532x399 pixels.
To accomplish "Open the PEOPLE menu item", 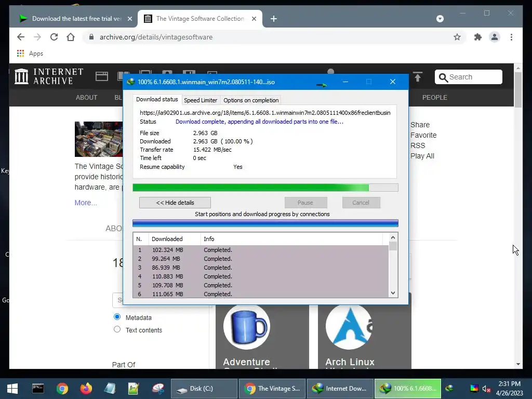I will [434, 97].
